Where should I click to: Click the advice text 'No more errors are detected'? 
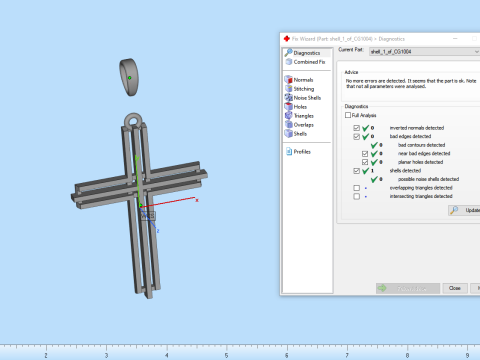click(375, 81)
